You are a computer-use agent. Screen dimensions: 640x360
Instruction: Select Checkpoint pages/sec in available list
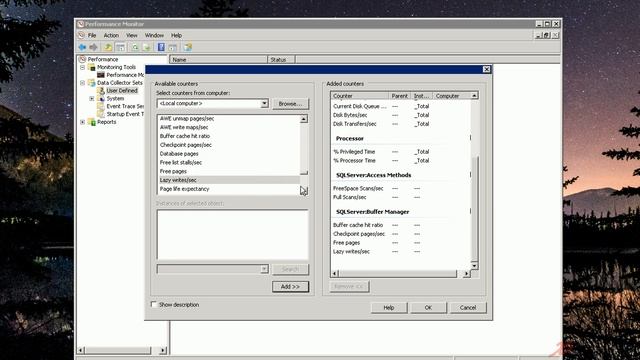229,145
